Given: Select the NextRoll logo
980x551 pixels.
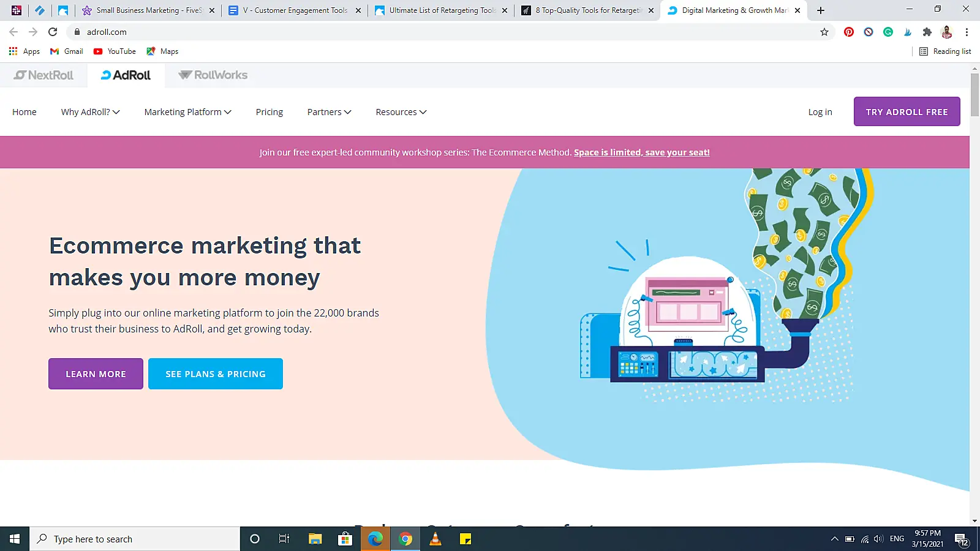Looking at the screenshot, I should coord(43,75).
